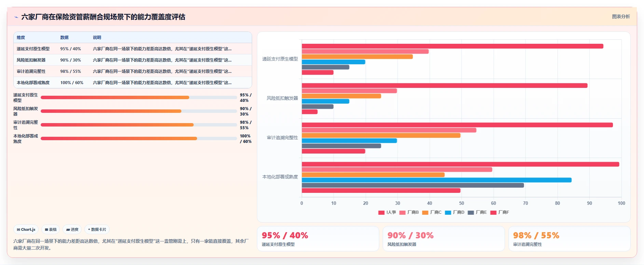Click the orange 厂商C bar in 审计追溯完整性 group
Viewport: 644px width, 265px height.
click(x=381, y=135)
